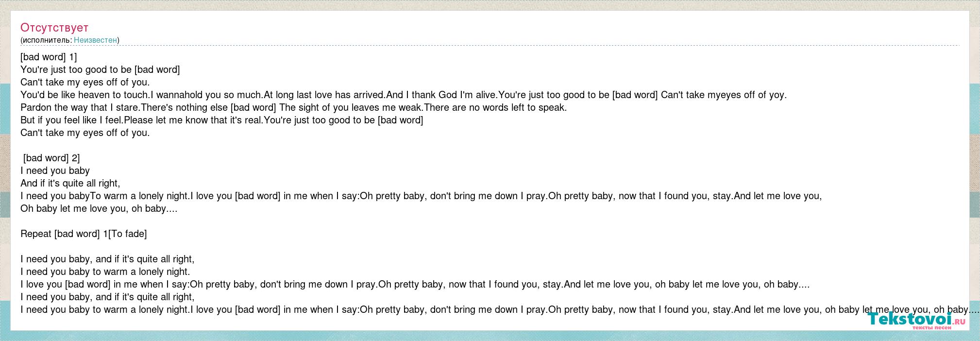
Task: Click the line starting 'I love you [bad word] in me'
Action: (415, 284)
